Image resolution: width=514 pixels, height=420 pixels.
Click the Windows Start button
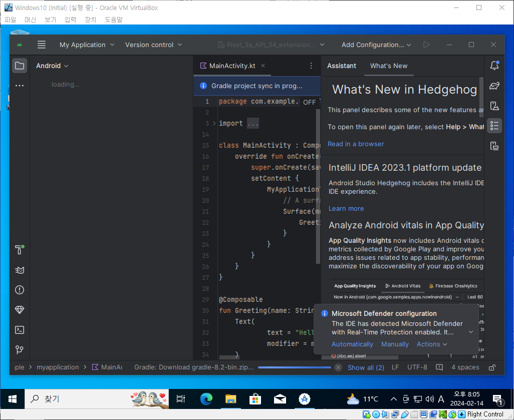[x=13, y=398]
